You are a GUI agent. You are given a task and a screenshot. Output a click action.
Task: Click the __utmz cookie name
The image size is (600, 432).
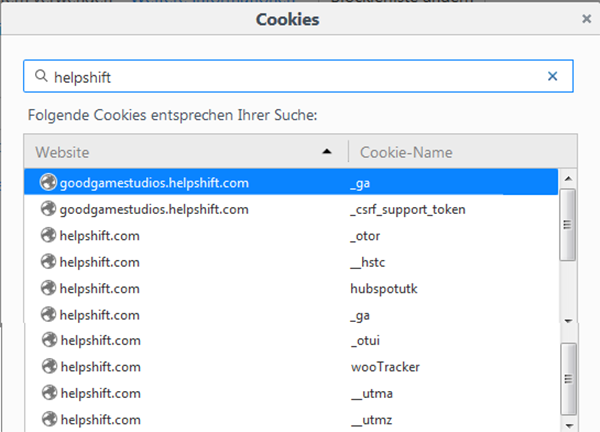tap(372, 420)
